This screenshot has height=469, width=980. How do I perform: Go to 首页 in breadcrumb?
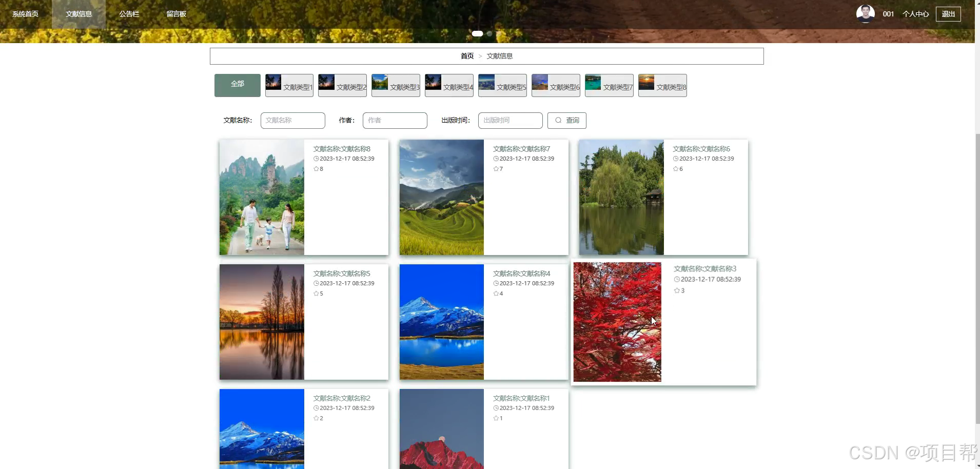click(467, 56)
